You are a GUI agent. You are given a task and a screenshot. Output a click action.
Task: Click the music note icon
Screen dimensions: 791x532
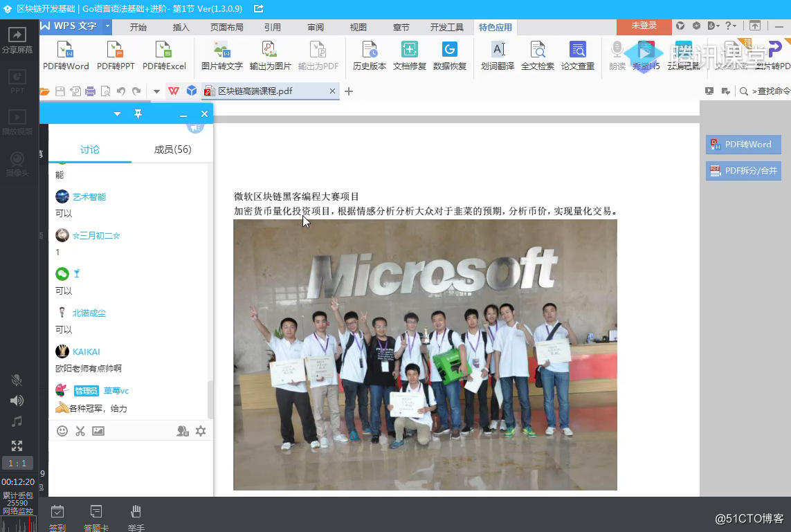[x=17, y=421]
